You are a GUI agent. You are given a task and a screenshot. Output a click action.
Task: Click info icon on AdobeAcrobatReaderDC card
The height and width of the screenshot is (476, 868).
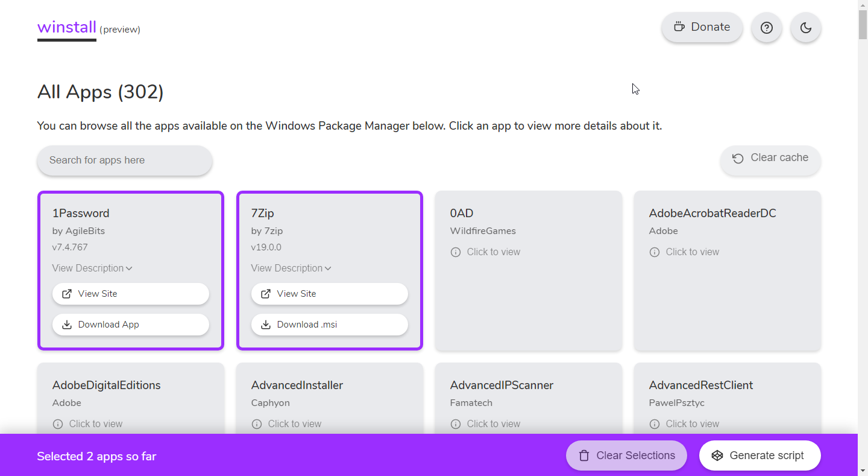pyautogui.click(x=655, y=252)
